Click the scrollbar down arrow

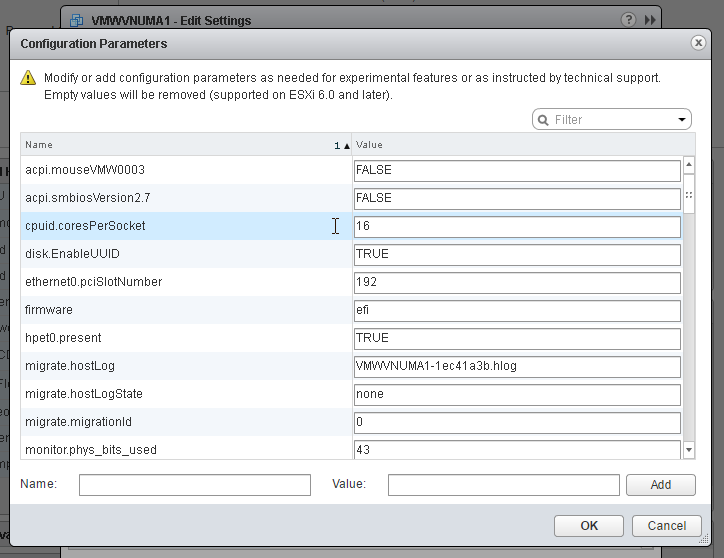click(689, 450)
